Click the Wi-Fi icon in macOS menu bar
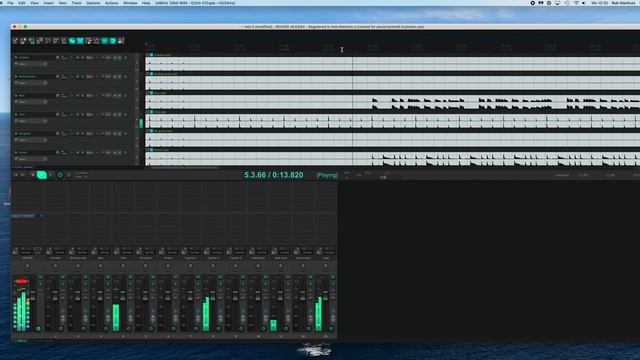 [576, 3]
